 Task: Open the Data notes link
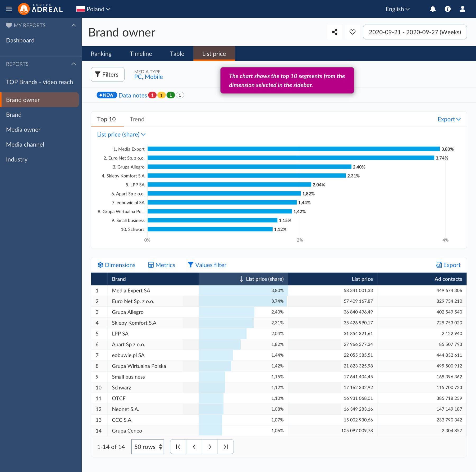(133, 95)
